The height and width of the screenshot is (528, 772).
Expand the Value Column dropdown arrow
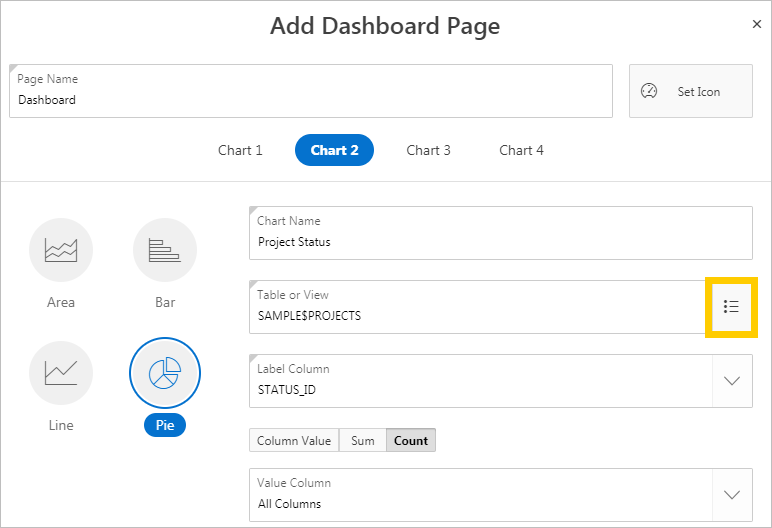pyautogui.click(x=732, y=495)
